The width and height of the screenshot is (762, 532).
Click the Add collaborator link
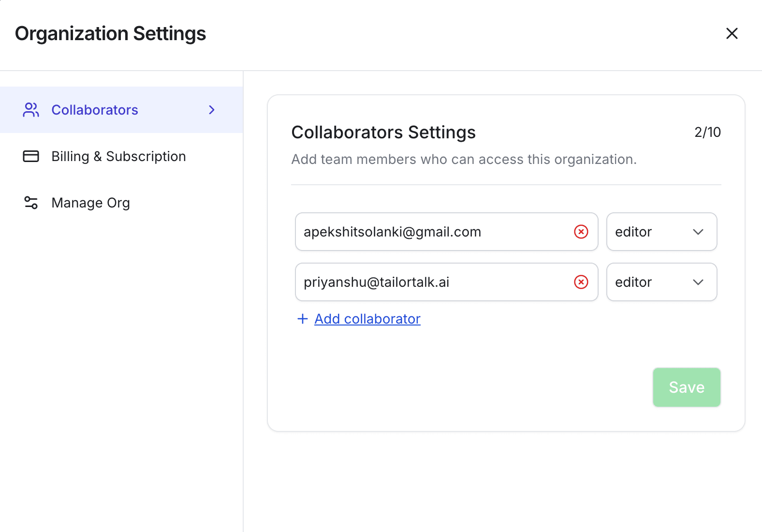tap(367, 319)
